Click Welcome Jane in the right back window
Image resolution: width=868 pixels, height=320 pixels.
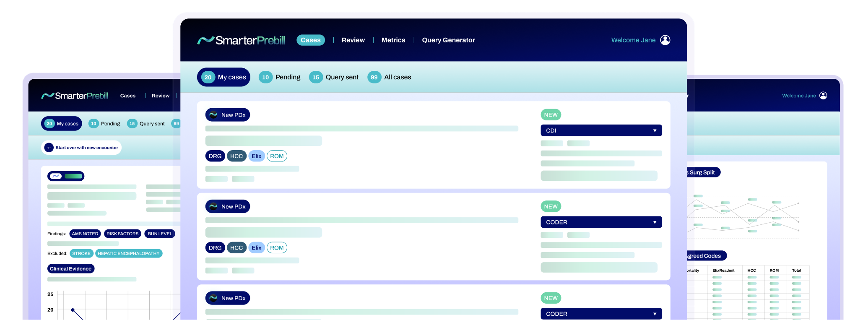point(799,96)
